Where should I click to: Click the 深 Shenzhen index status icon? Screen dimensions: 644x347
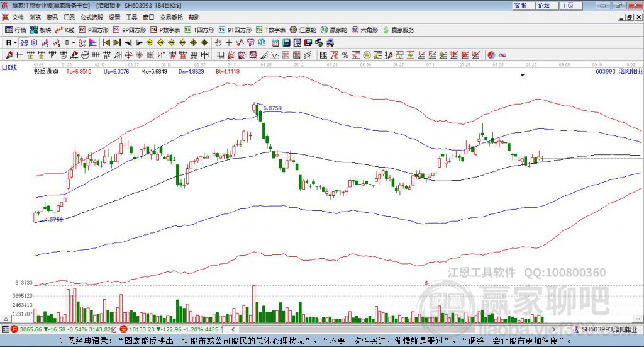pyautogui.click(x=125, y=329)
